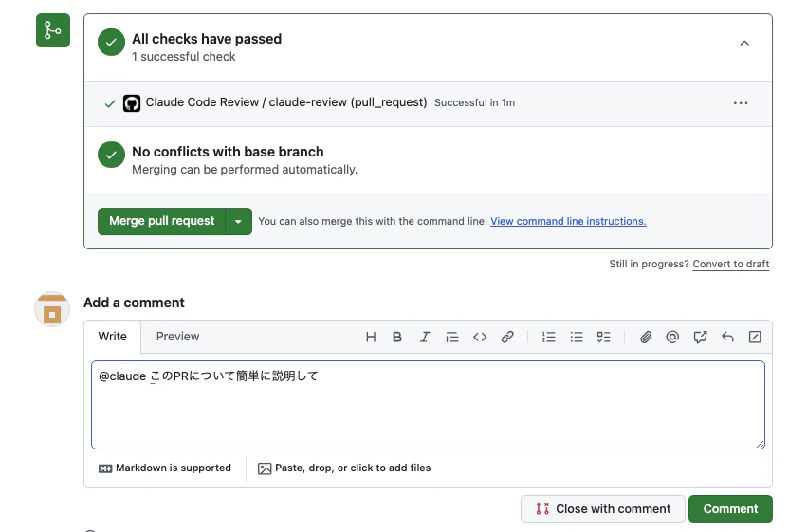The height and width of the screenshot is (532, 789).
Task: Click the green Comment button
Action: (730, 509)
